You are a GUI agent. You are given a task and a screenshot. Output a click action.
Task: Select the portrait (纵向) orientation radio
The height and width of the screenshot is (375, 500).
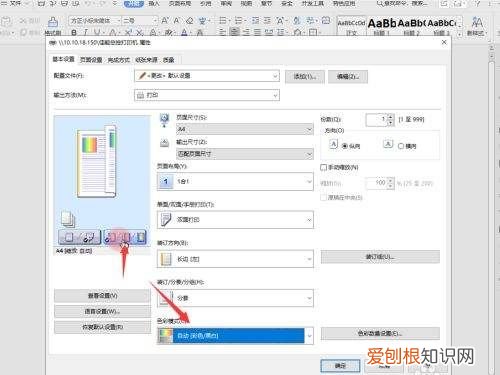pyautogui.click(x=345, y=146)
